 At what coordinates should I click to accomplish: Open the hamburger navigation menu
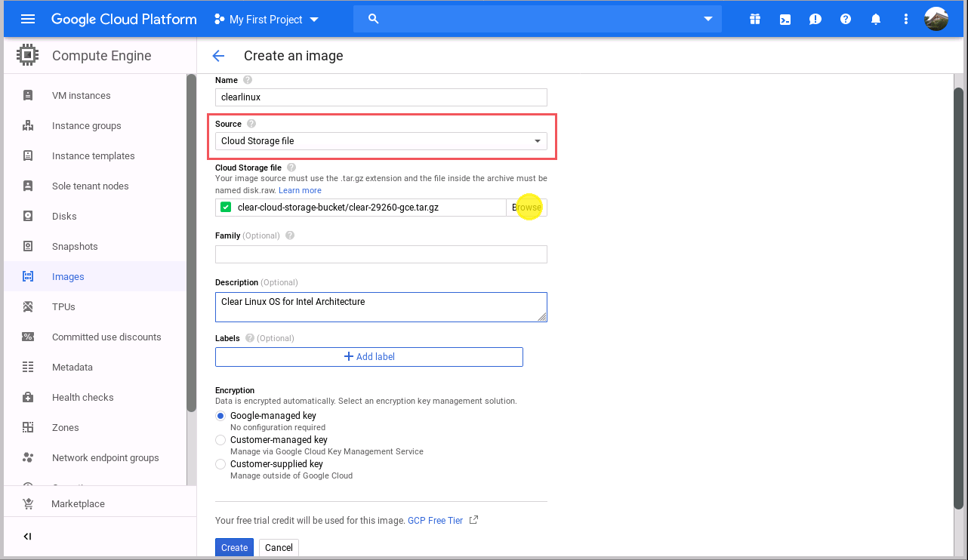click(x=28, y=19)
